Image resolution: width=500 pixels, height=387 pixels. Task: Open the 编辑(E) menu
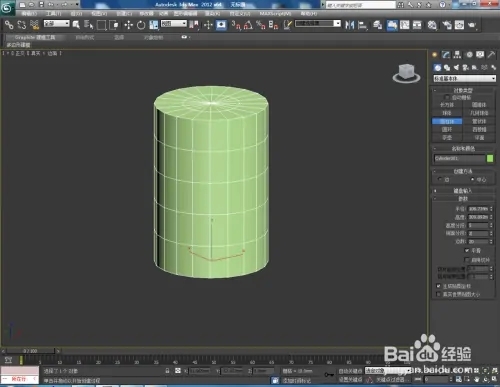(x=29, y=14)
